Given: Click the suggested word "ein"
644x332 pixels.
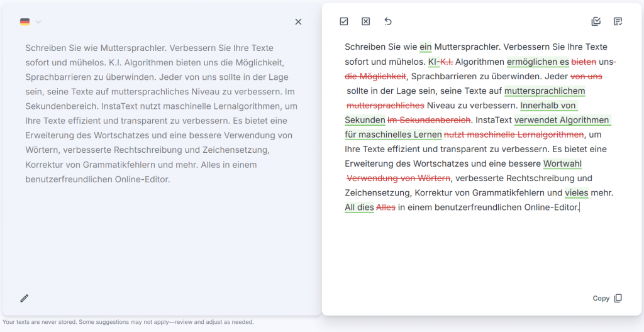Looking at the screenshot, I should point(426,47).
